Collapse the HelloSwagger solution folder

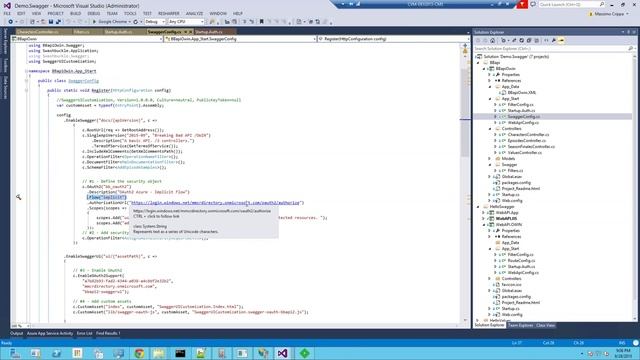[x=478, y=207]
